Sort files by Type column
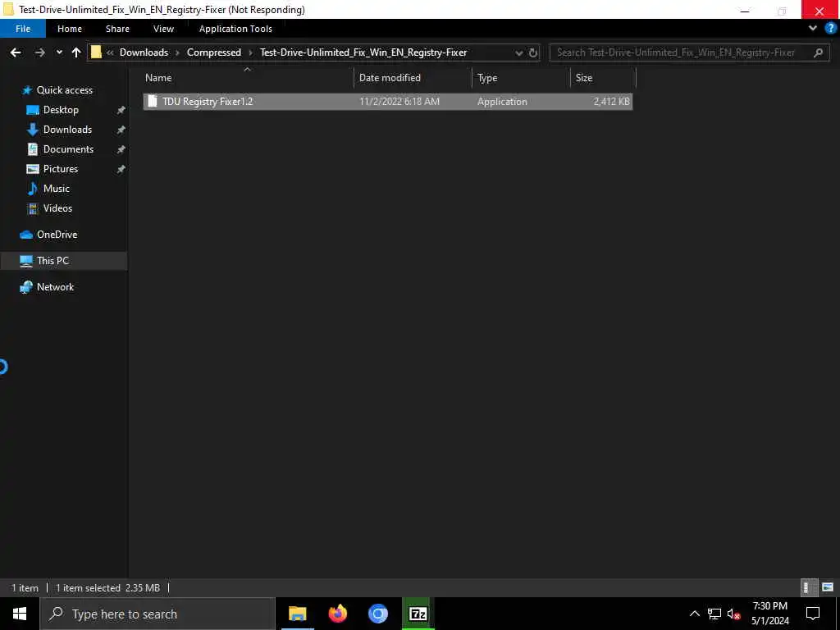The height and width of the screenshot is (630, 840). [x=521, y=78]
